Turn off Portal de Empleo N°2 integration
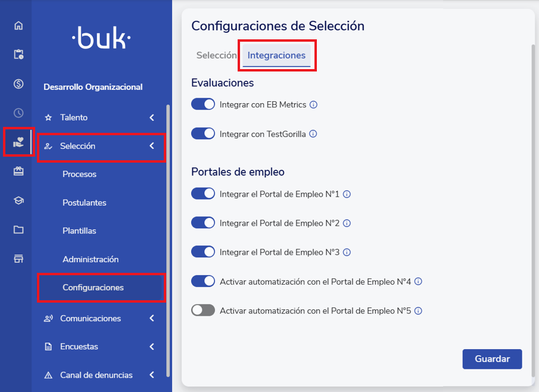The height and width of the screenshot is (392, 539). click(x=203, y=223)
